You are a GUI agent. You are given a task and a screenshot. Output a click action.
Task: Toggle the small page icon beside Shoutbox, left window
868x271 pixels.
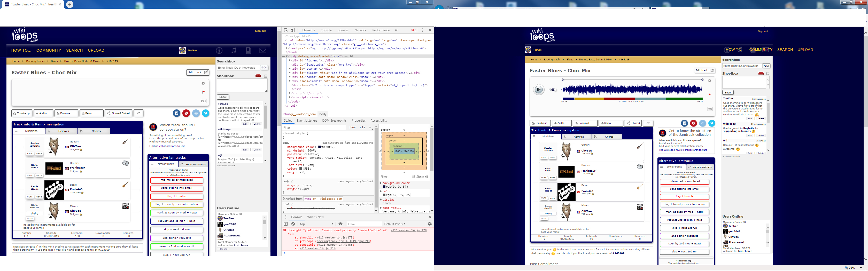(x=266, y=76)
